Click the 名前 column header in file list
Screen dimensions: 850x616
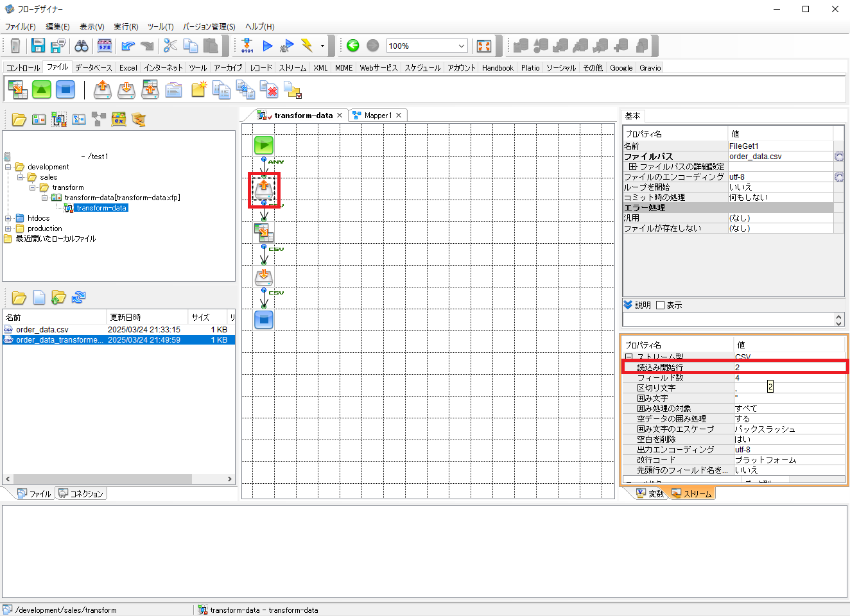pos(55,317)
